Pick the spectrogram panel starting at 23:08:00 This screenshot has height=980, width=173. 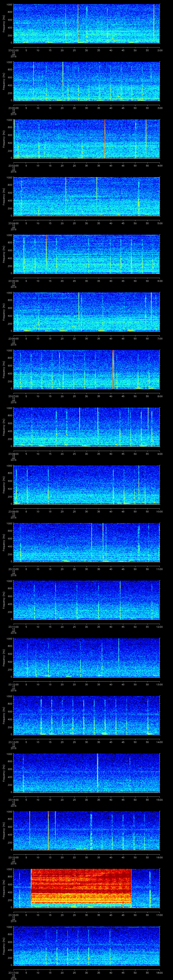point(87,427)
